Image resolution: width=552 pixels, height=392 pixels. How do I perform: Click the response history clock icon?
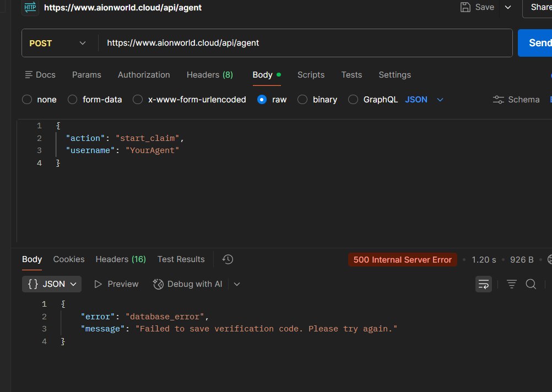(x=228, y=259)
